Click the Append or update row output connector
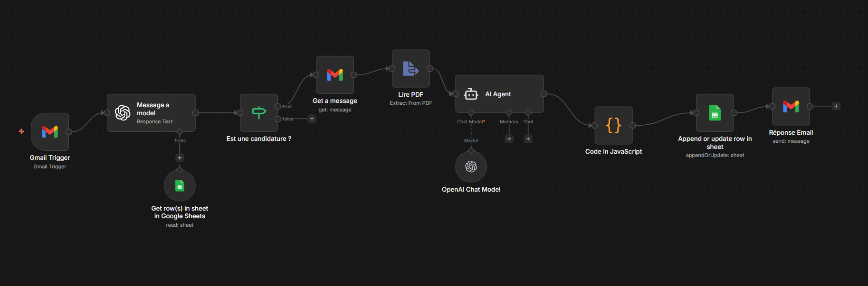Viewport: 868px width, 286px height. pos(734,113)
